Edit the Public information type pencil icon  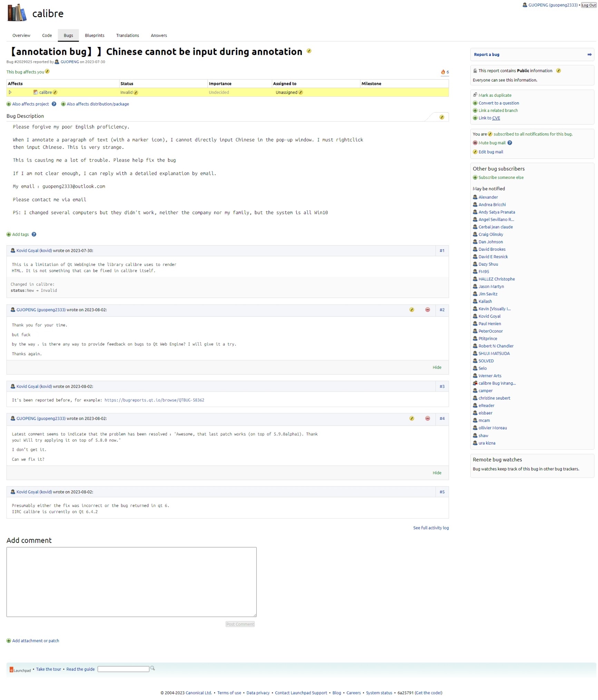(558, 71)
